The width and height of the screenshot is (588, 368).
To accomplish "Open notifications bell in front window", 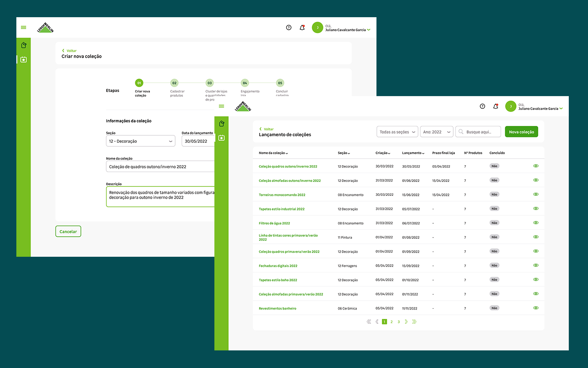I will (x=496, y=106).
